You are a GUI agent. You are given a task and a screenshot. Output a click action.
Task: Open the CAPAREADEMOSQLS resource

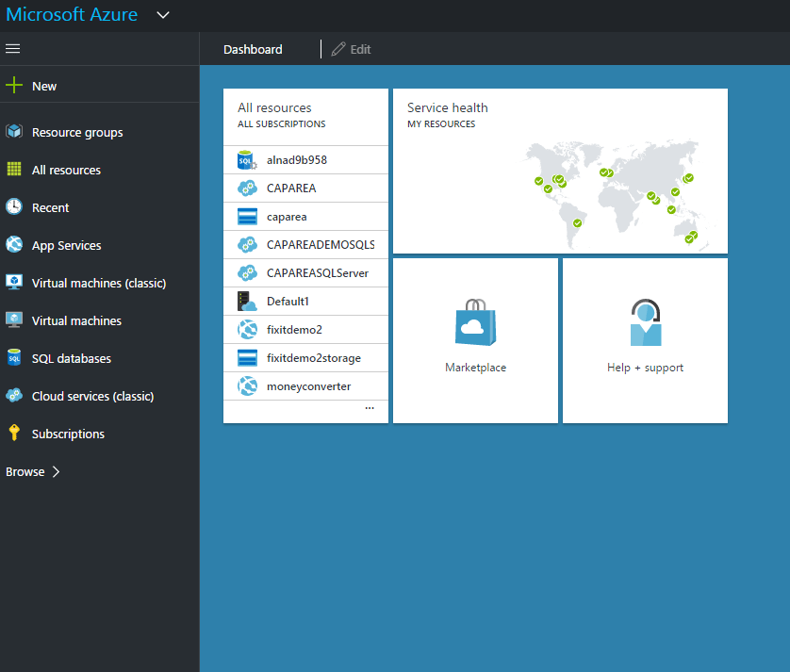click(305, 245)
